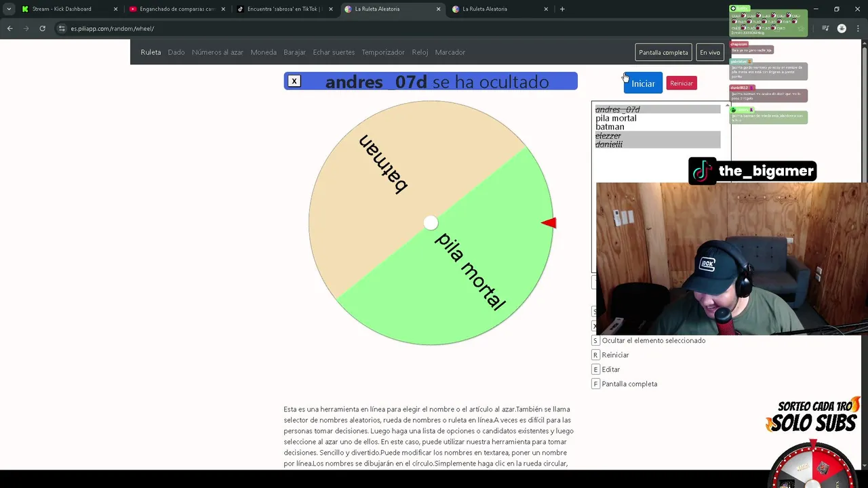868x488 pixels.
Task: Open the tab search dropdown arrow
Action: click(9, 9)
